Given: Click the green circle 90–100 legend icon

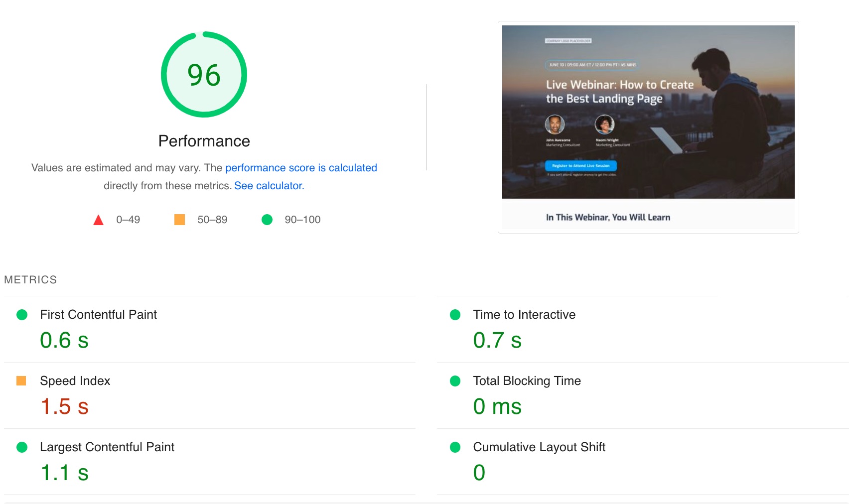Looking at the screenshot, I should (267, 220).
